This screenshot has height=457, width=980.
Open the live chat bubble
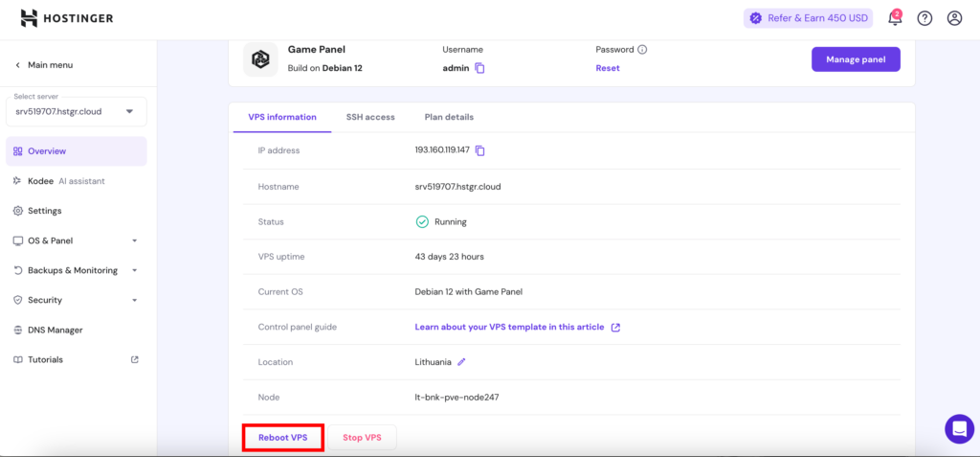pos(959,429)
